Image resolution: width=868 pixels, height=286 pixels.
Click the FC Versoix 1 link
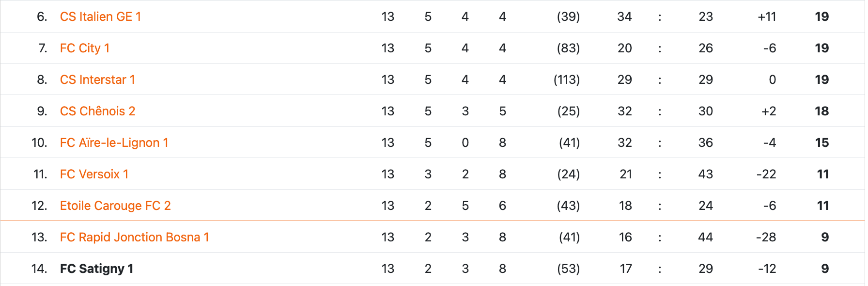pyautogui.click(x=94, y=174)
